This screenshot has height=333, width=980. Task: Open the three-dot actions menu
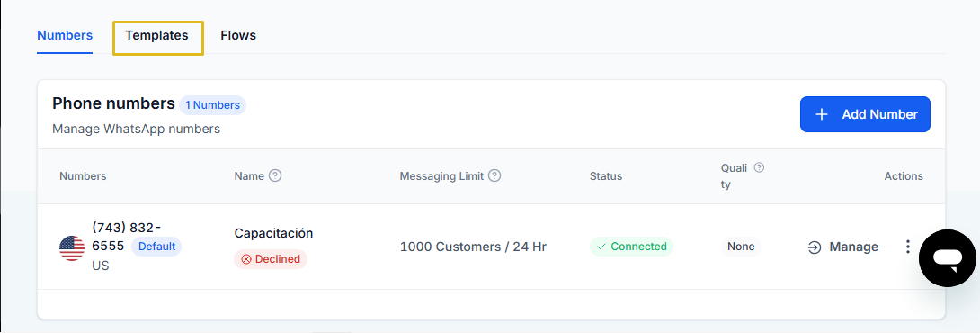pyautogui.click(x=908, y=247)
